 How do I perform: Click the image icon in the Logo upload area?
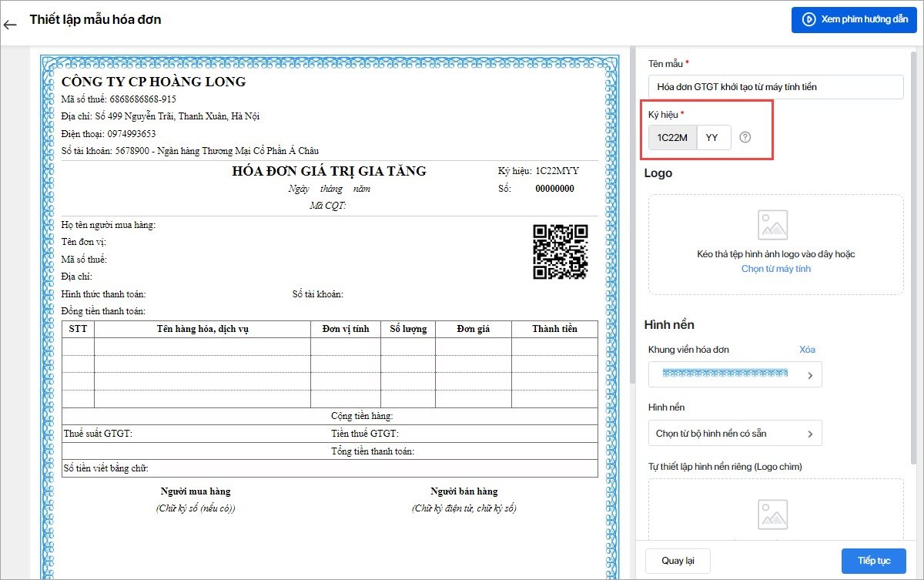[773, 223]
